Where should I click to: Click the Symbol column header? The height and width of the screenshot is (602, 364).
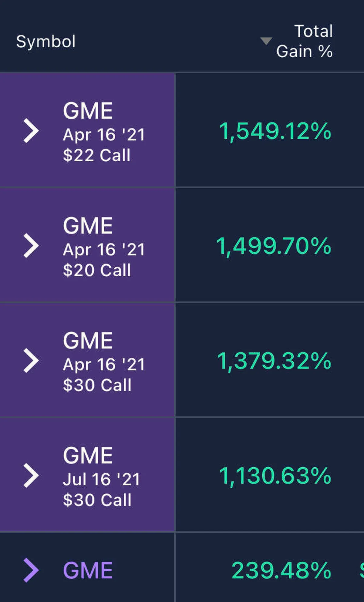[x=46, y=41]
